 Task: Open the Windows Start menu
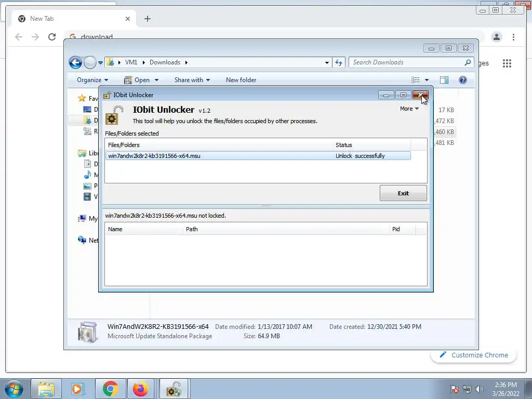pyautogui.click(x=14, y=389)
